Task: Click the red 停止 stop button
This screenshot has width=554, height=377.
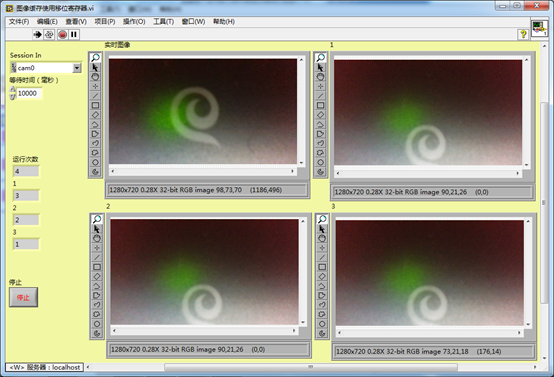Action: coord(23,298)
